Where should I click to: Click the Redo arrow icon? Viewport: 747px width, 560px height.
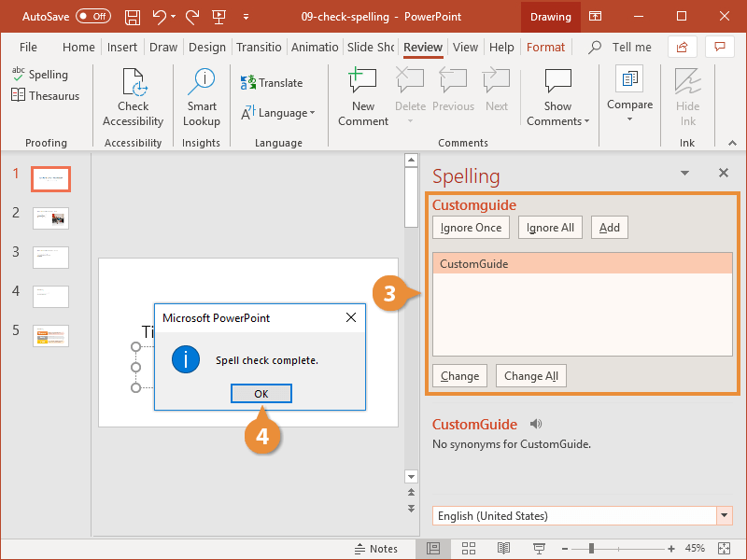192,17
